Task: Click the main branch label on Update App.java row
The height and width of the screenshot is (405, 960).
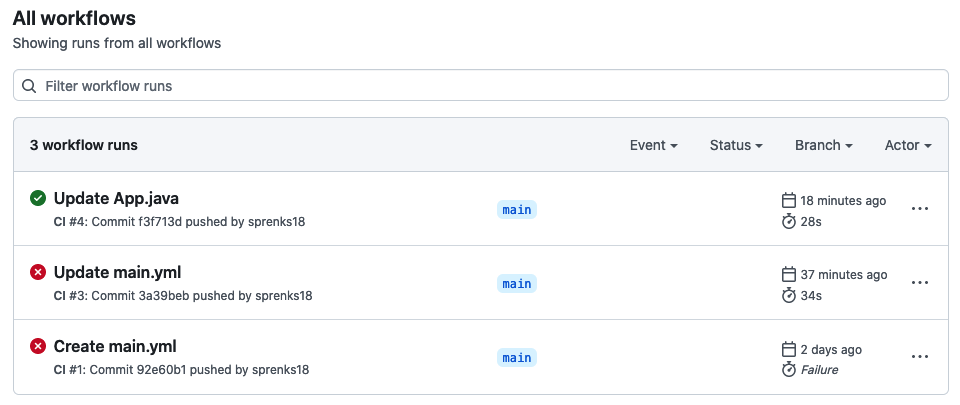Action: (x=517, y=210)
